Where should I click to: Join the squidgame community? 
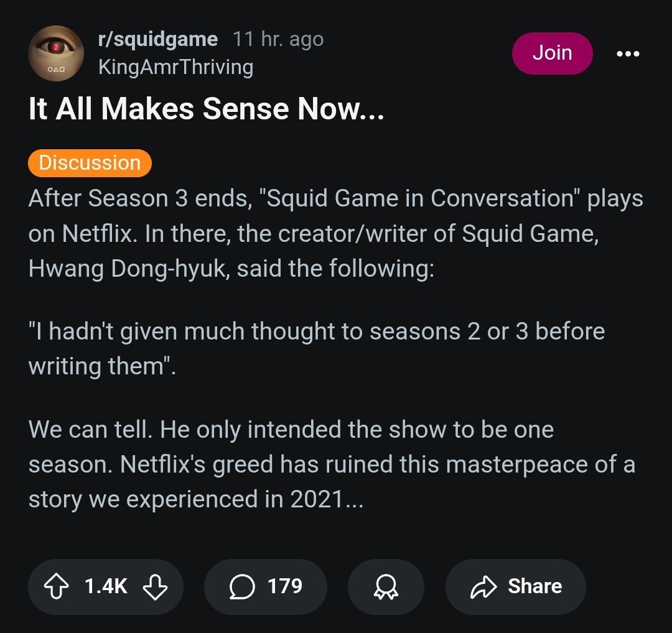click(552, 53)
